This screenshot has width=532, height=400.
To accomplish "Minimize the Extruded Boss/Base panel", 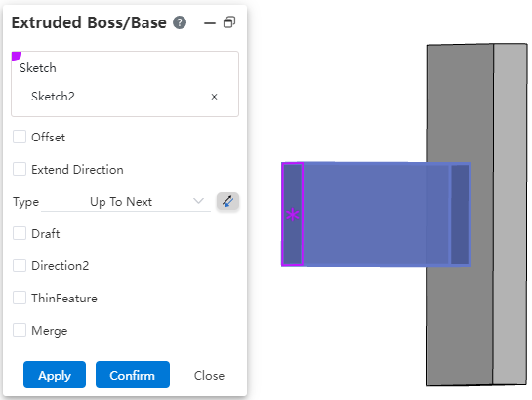I will pyautogui.click(x=210, y=23).
